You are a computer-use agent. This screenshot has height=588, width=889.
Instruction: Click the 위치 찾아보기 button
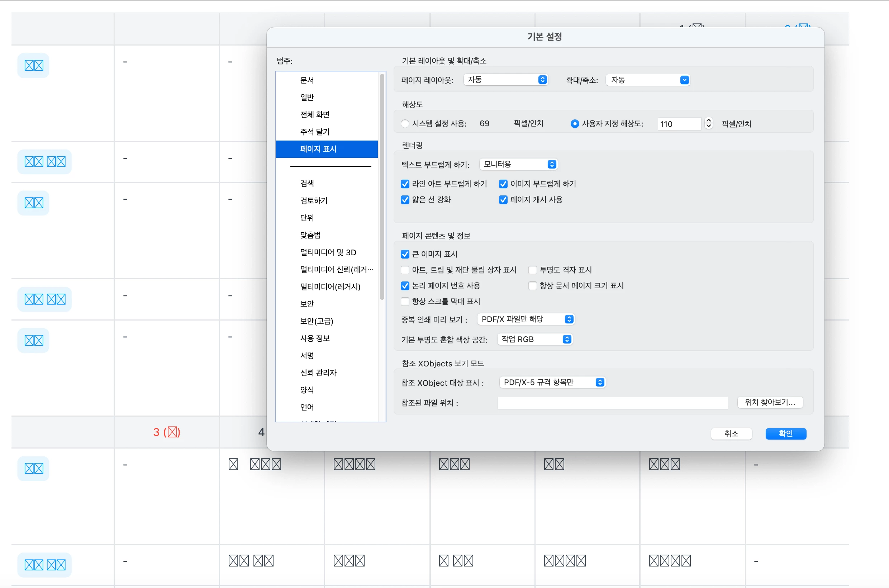(770, 402)
